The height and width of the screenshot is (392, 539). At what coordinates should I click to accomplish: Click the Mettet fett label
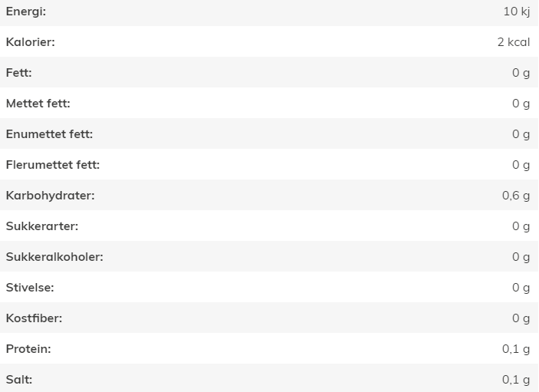click(x=38, y=103)
